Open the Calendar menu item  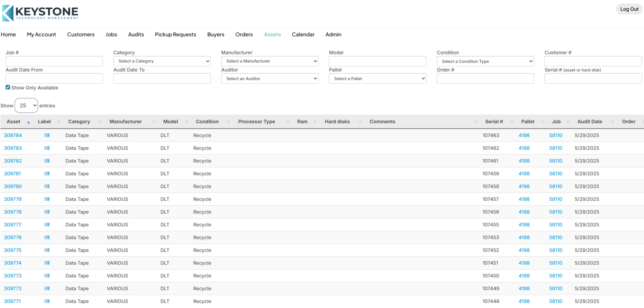point(303,35)
